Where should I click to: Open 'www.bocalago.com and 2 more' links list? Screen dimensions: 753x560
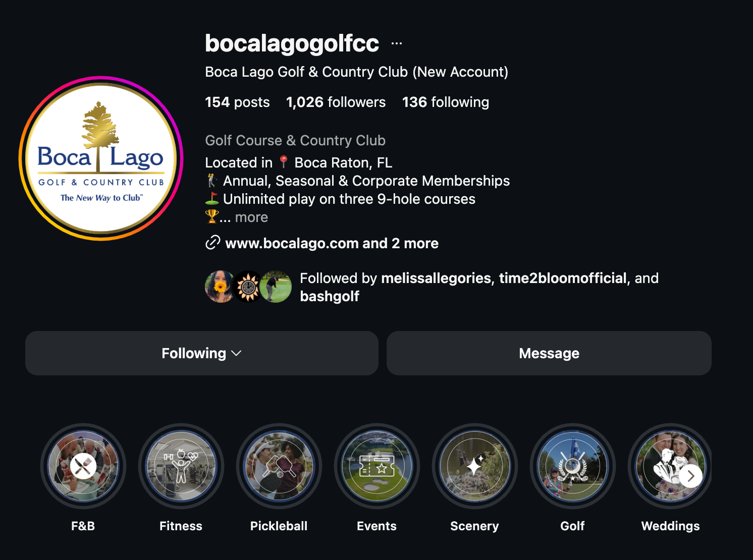click(332, 243)
